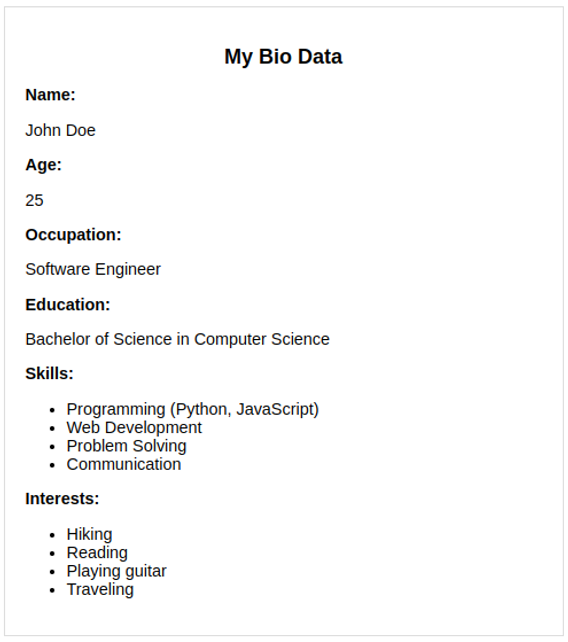This screenshot has height=642, width=568.
Task: Click the 'Reading' list item
Action: point(97,553)
